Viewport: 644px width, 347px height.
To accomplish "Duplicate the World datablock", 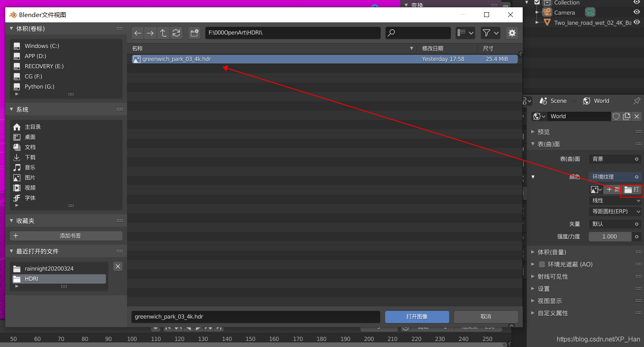I will pyautogui.click(x=627, y=117).
